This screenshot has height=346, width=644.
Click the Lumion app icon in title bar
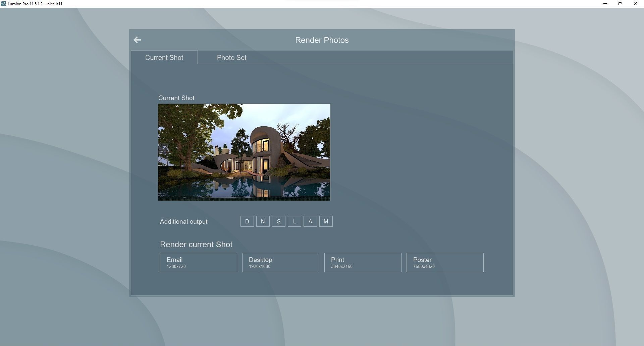tap(3, 4)
